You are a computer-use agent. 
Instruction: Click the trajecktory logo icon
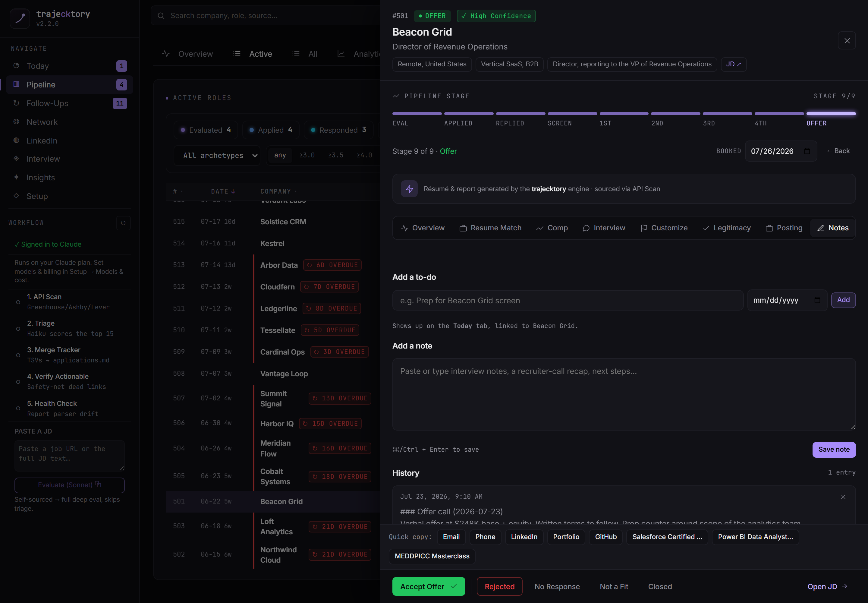click(x=20, y=18)
